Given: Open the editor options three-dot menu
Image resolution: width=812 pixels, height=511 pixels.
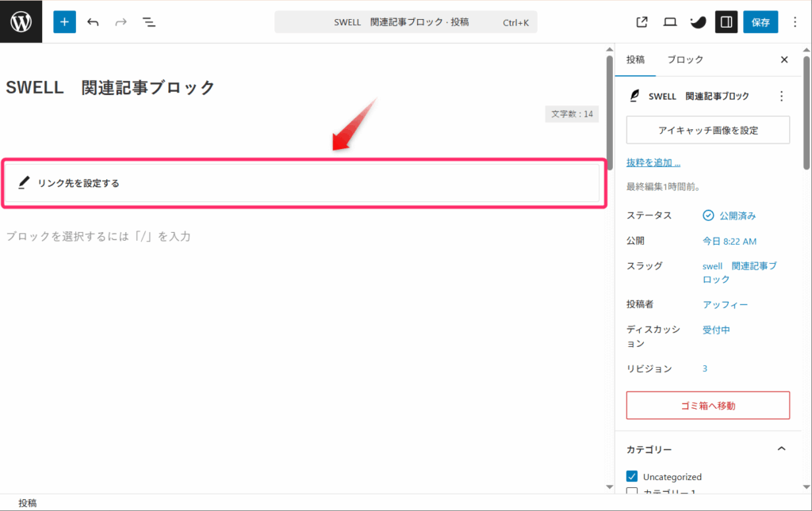Looking at the screenshot, I should coord(795,21).
